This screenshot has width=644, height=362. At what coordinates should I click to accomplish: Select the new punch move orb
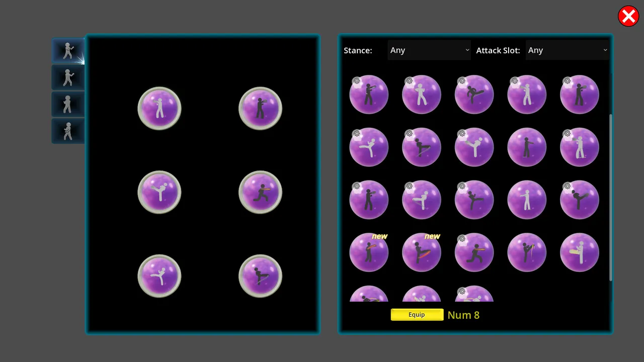[369, 252]
